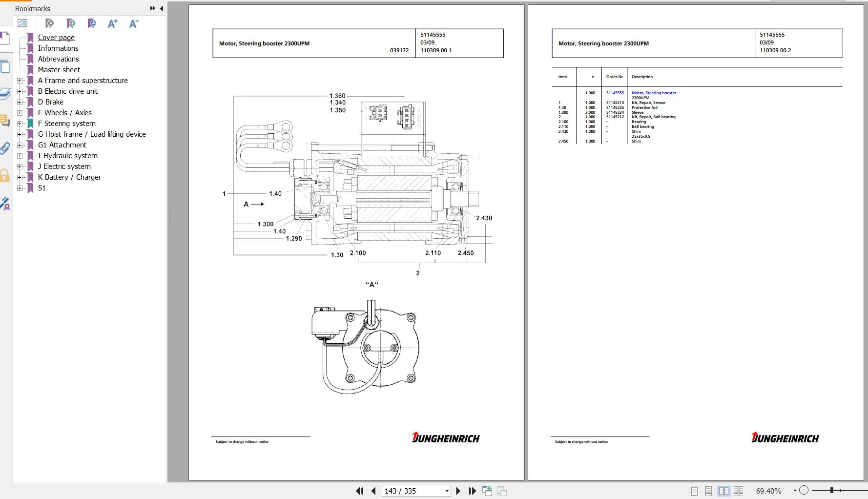
Task: Select the Master sheet bookmark
Action: (x=59, y=70)
